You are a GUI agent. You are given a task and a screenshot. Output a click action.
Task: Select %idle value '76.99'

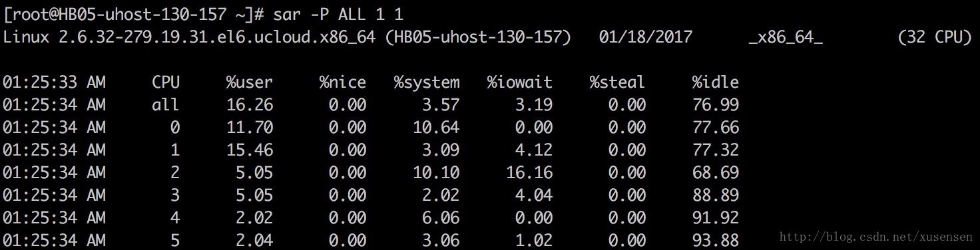716,105
